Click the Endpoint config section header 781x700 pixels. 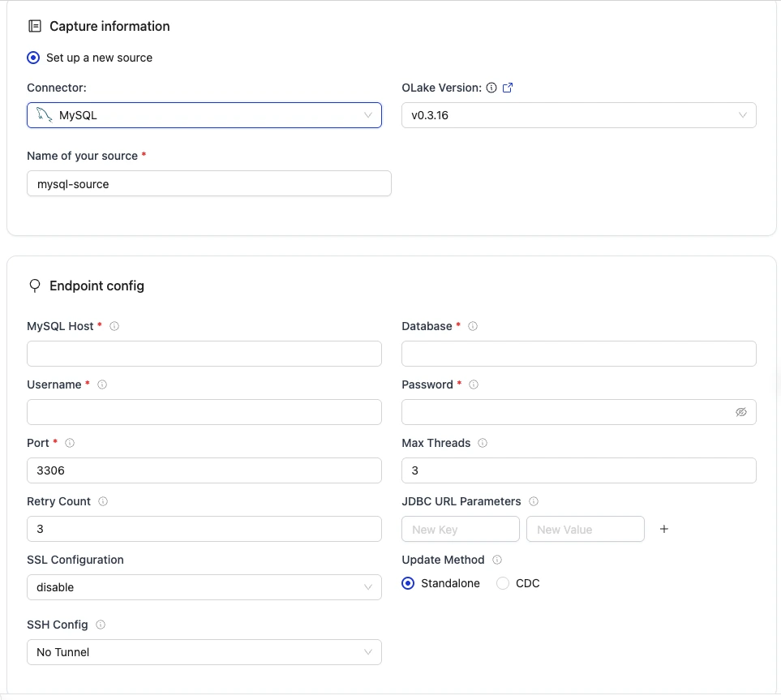coord(97,286)
